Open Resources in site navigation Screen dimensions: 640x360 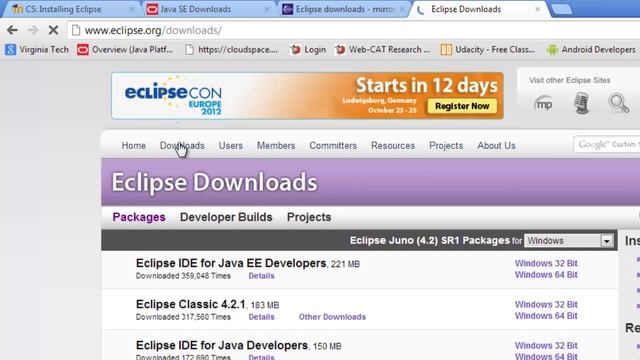[393, 146]
